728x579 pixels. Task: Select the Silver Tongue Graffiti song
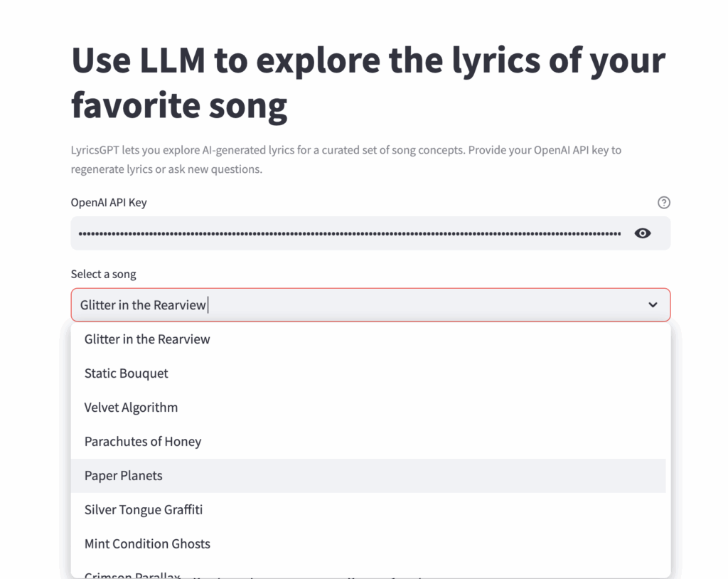pyautogui.click(x=144, y=510)
